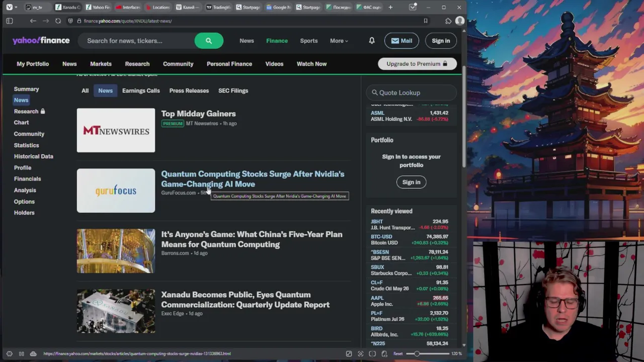Image resolution: width=644 pixels, height=362 pixels.
Task: Click the green search magnifier button
Action: pyautogui.click(x=209, y=41)
